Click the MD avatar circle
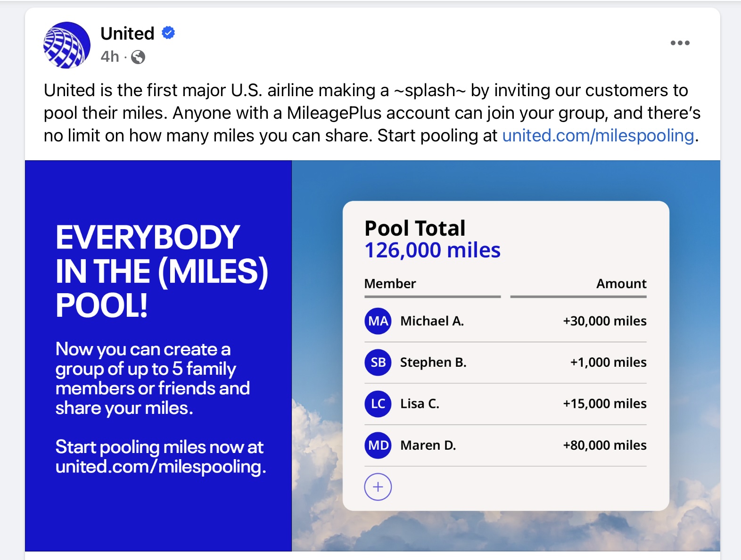This screenshot has width=741, height=560. pyautogui.click(x=378, y=445)
